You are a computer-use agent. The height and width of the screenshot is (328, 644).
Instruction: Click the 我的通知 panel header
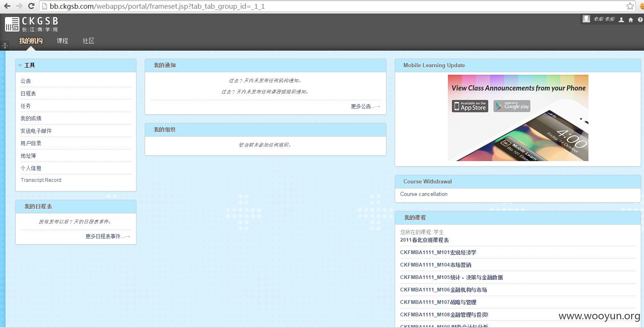click(x=265, y=66)
